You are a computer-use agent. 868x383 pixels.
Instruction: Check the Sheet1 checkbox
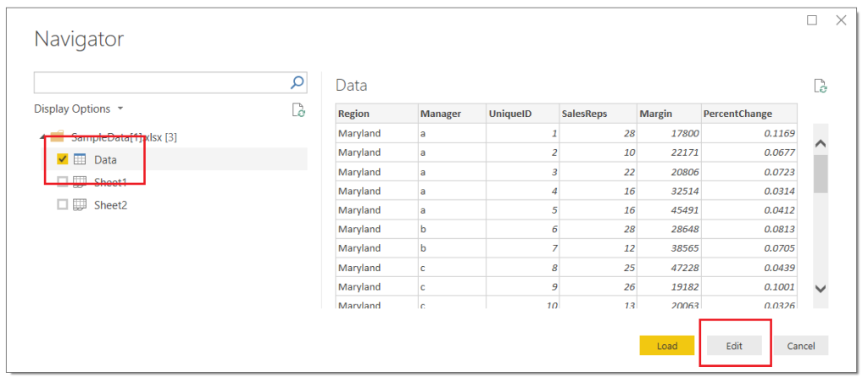coord(63,182)
